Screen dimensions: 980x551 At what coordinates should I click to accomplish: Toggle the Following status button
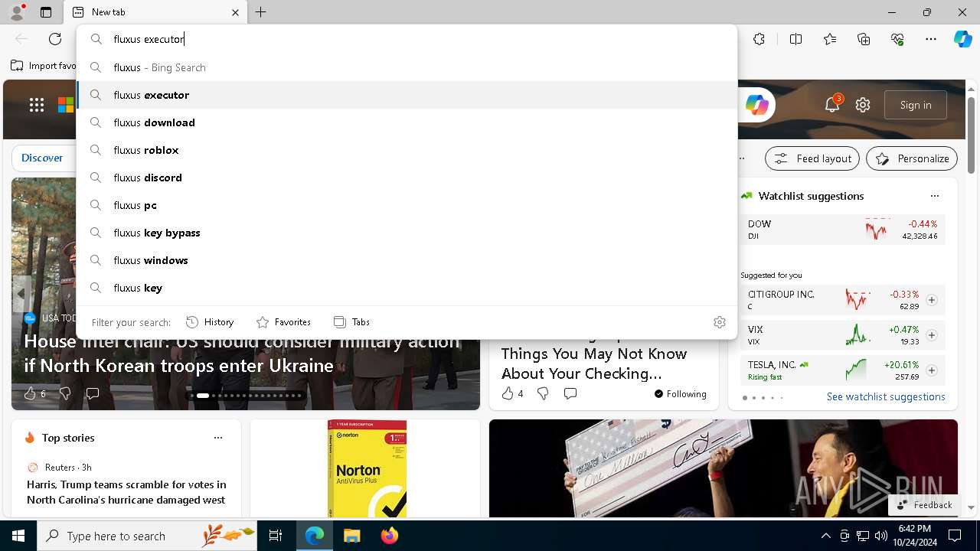[681, 394]
